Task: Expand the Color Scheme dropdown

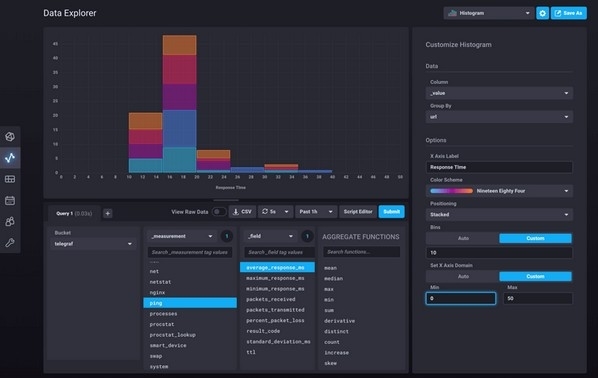Action: [x=499, y=191]
